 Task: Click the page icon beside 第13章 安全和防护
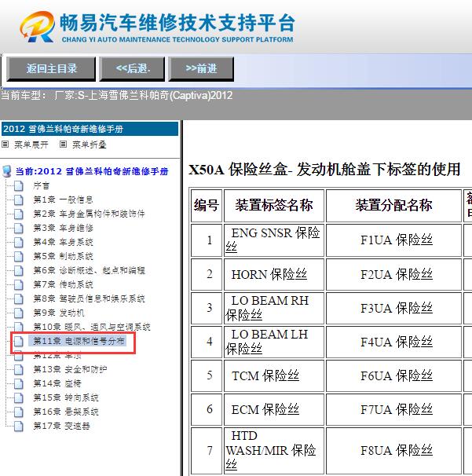pyautogui.click(x=19, y=369)
